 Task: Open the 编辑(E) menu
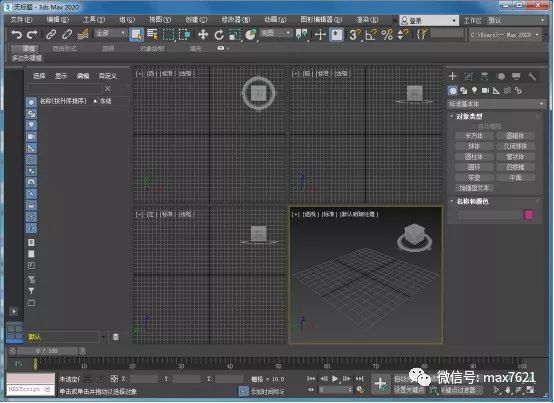(58, 20)
